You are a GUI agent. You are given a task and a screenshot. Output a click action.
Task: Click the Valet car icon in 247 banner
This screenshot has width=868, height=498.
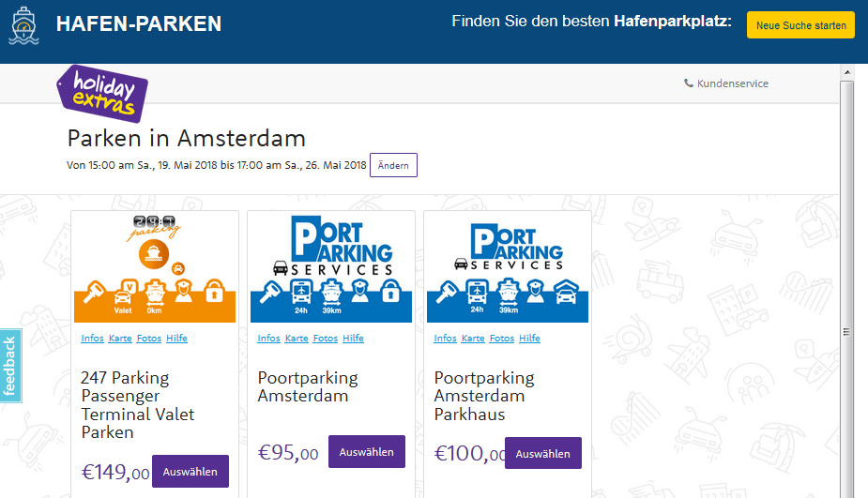point(125,297)
